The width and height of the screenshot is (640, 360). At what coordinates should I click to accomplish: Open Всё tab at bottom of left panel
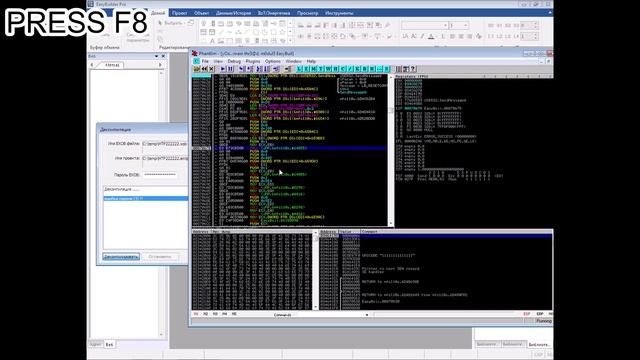tap(109, 345)
